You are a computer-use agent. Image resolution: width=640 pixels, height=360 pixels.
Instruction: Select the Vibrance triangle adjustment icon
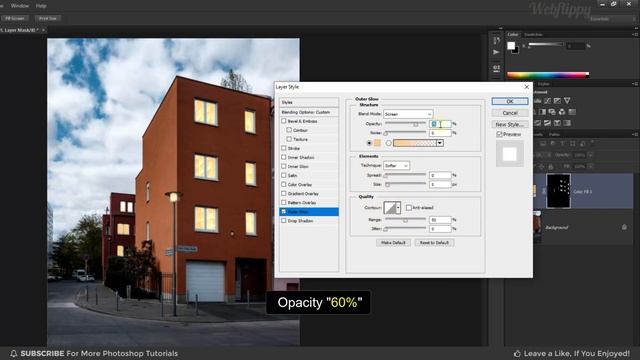[567, 100]
